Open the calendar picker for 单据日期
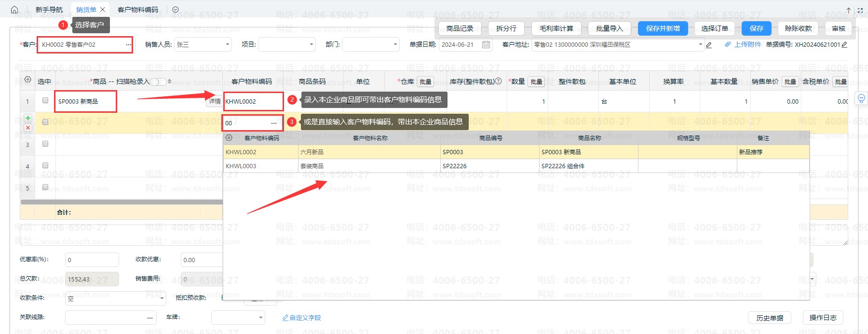This screenshot has width=868, height=334. click(486, 45)
